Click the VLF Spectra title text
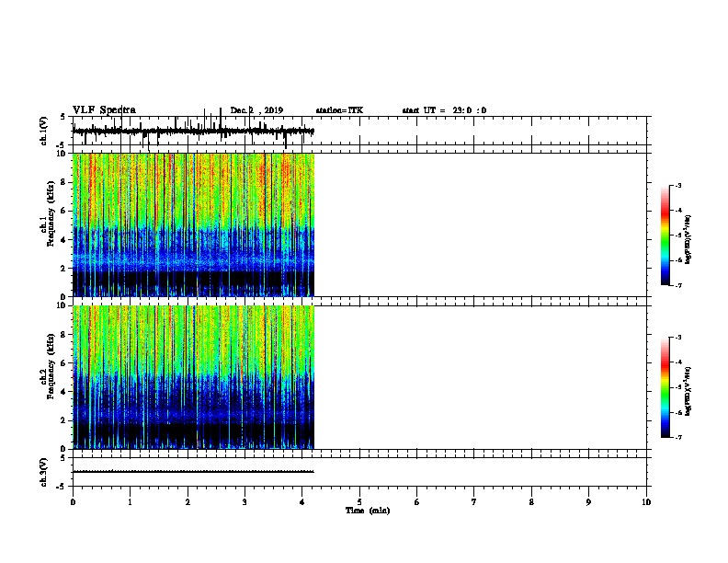Screen dimensions: 728x563 104,110
